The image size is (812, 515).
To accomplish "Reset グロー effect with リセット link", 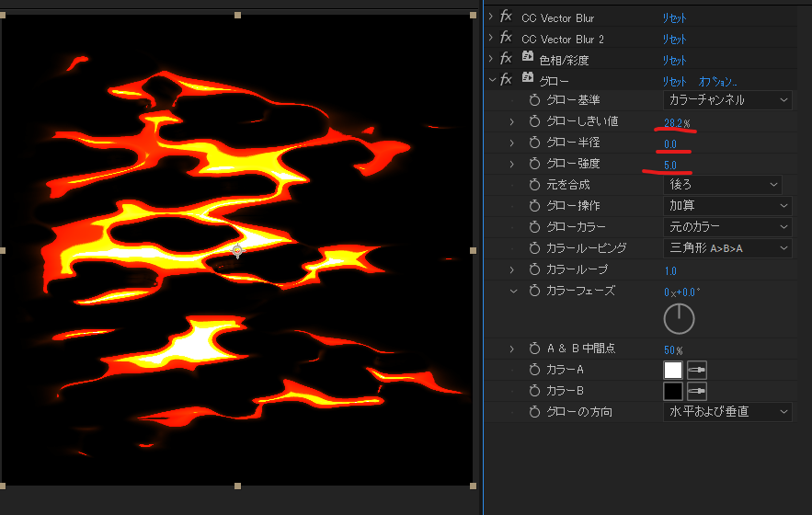I will click(x=674, y=82).
